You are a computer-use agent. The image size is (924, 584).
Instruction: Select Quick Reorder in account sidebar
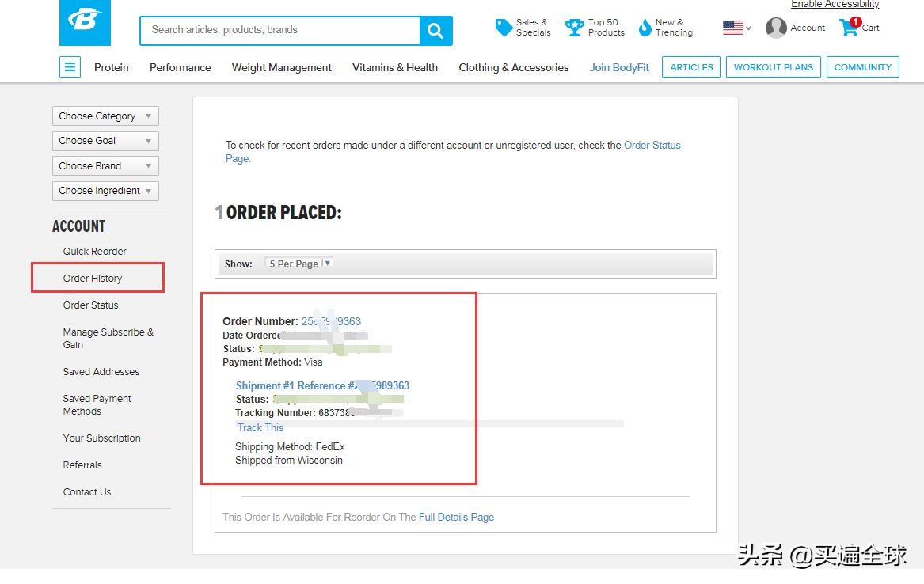pyautogui.click(x=95, y=252)
